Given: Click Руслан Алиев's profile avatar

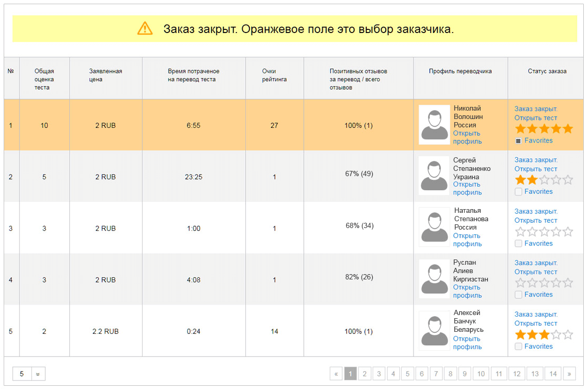Looking at the screenshot, I should point(434,279).
